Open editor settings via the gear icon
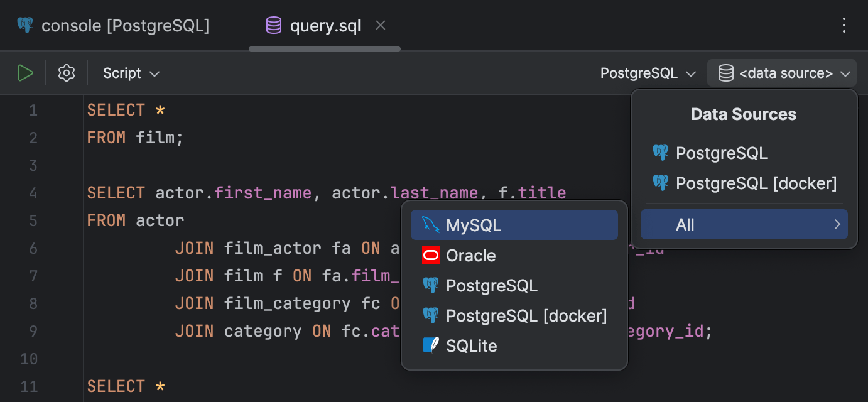Viewport: 868px width, 402px height. pyautogui.click(x=66, y=72)
